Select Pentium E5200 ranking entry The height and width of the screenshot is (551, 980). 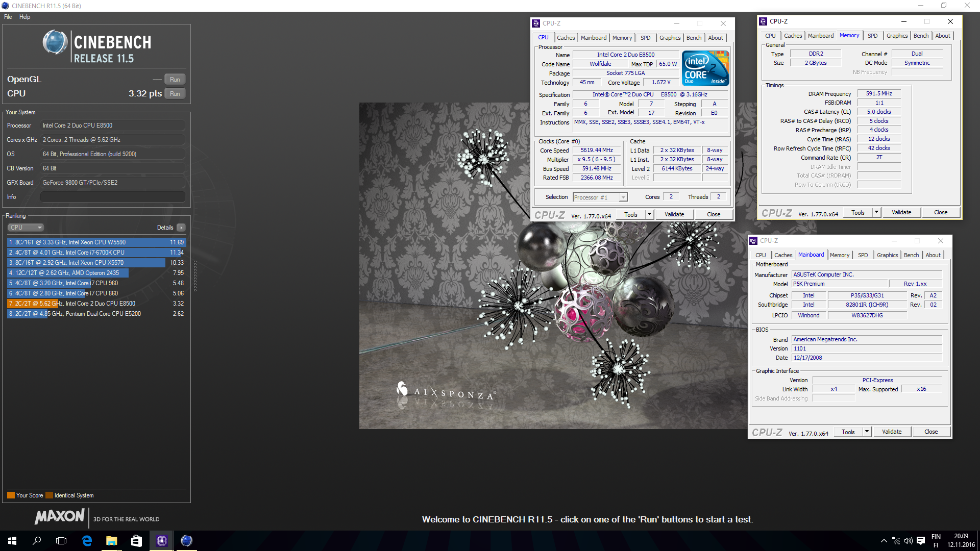tap(96, 314)
